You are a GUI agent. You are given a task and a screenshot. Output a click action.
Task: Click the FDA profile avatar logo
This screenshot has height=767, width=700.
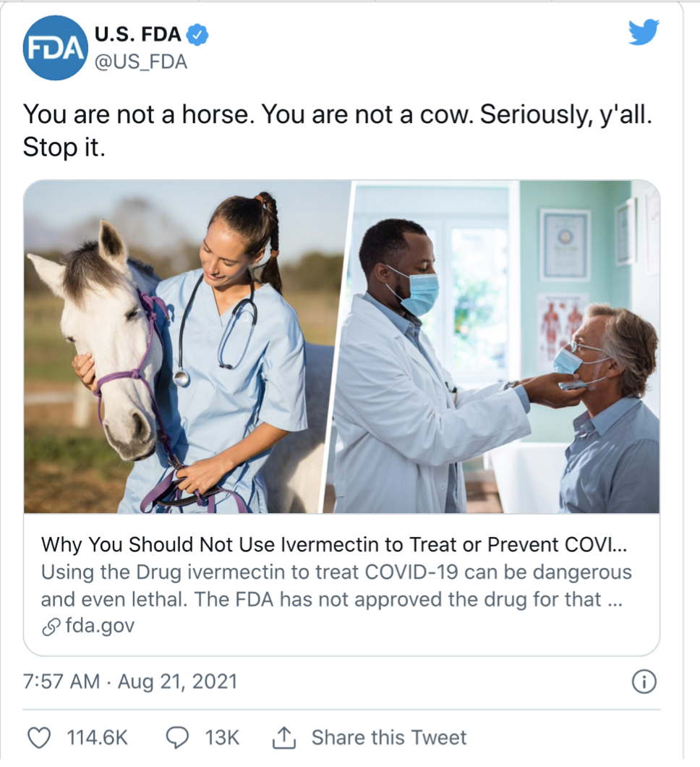[55, 48]
